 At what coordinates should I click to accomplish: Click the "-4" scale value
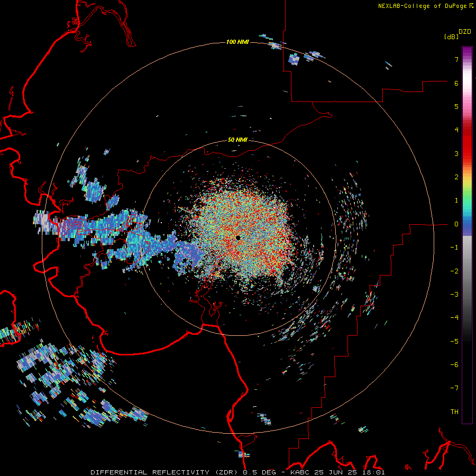tap(454, 318)
